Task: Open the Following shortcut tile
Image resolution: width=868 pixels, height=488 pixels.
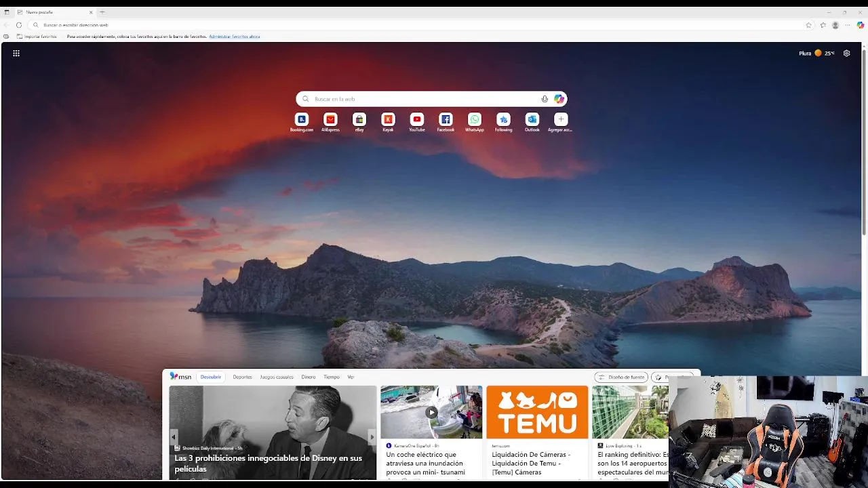Action: 503,122
